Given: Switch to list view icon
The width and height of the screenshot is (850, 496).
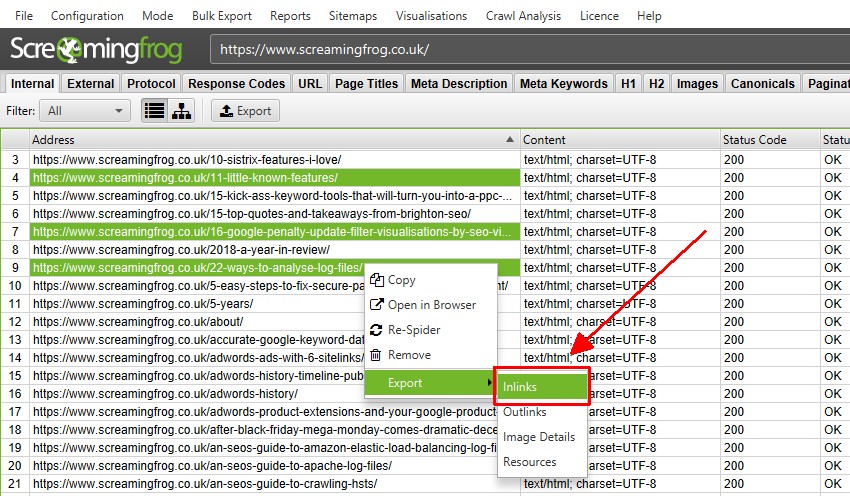Looking at the screenshot, I should (154, 111).
